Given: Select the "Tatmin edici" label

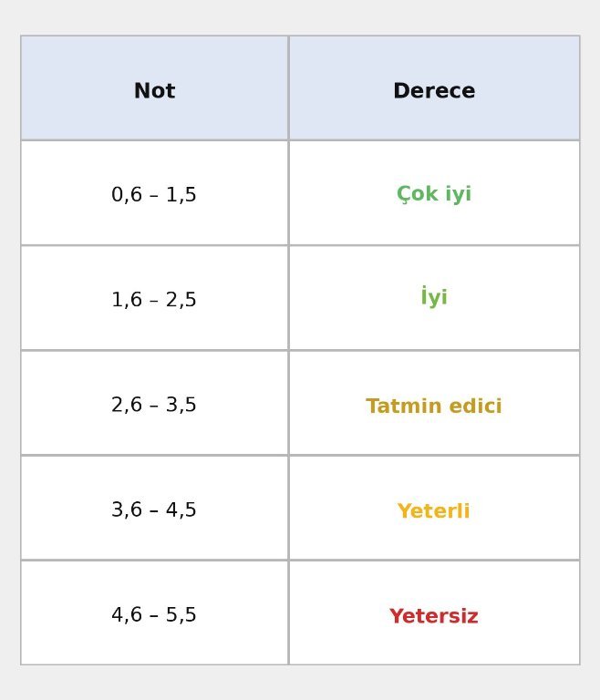Looking at the screenshot, I should (x=434, y=407).
